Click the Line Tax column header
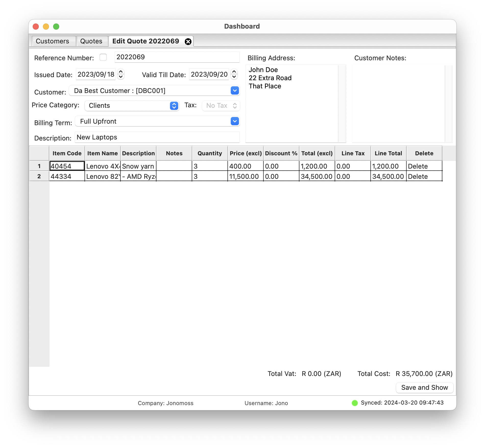The image size is (485, 448). click(353, 153)
